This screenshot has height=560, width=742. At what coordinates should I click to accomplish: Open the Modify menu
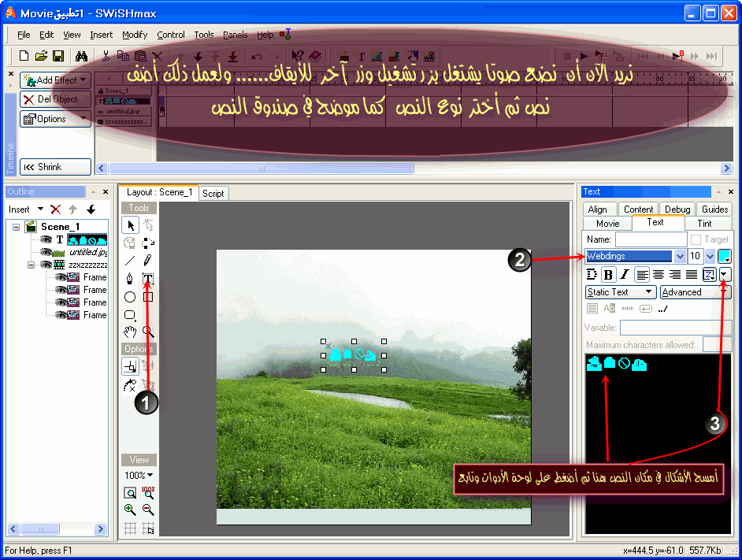tap(135, 35)
